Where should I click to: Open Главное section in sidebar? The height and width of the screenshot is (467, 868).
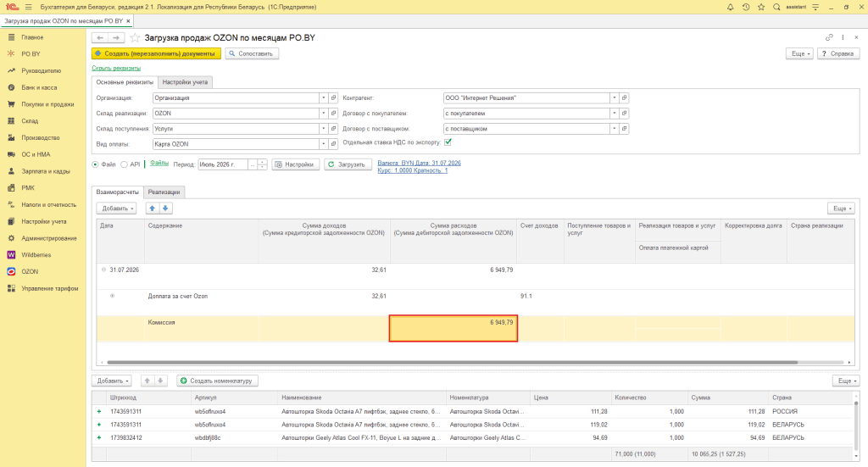32,37
